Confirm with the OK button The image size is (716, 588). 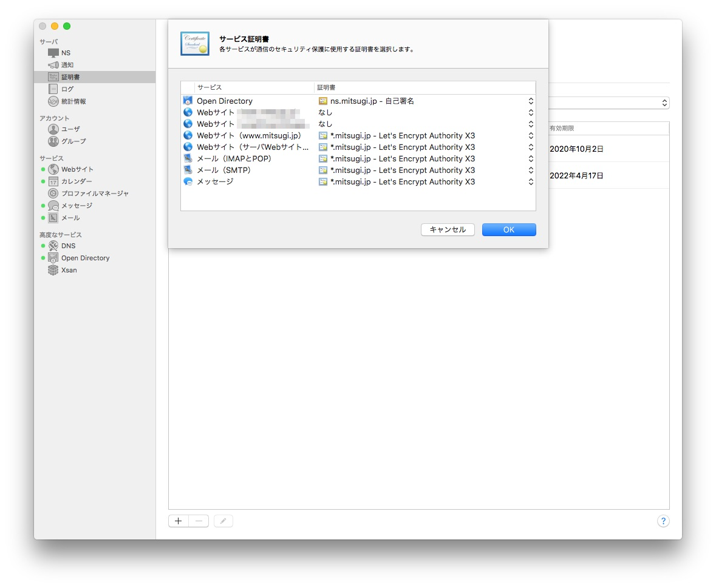(508, 229)
